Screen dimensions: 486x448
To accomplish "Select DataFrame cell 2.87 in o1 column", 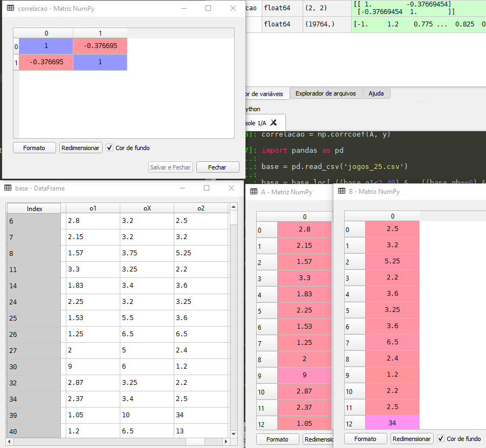I will [93, 382].
